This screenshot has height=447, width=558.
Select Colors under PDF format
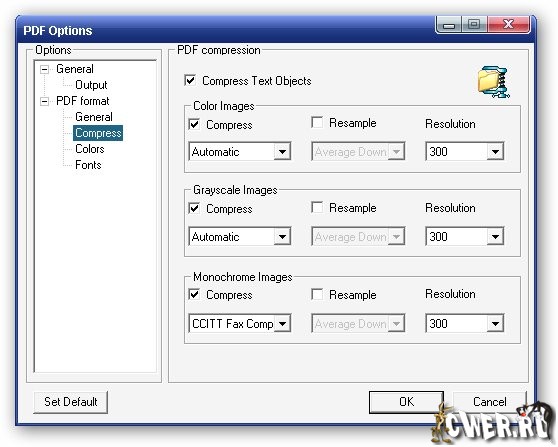(x=90, y=149)
